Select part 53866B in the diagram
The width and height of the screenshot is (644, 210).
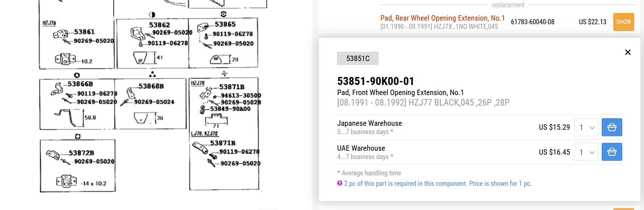click(80, 84)
